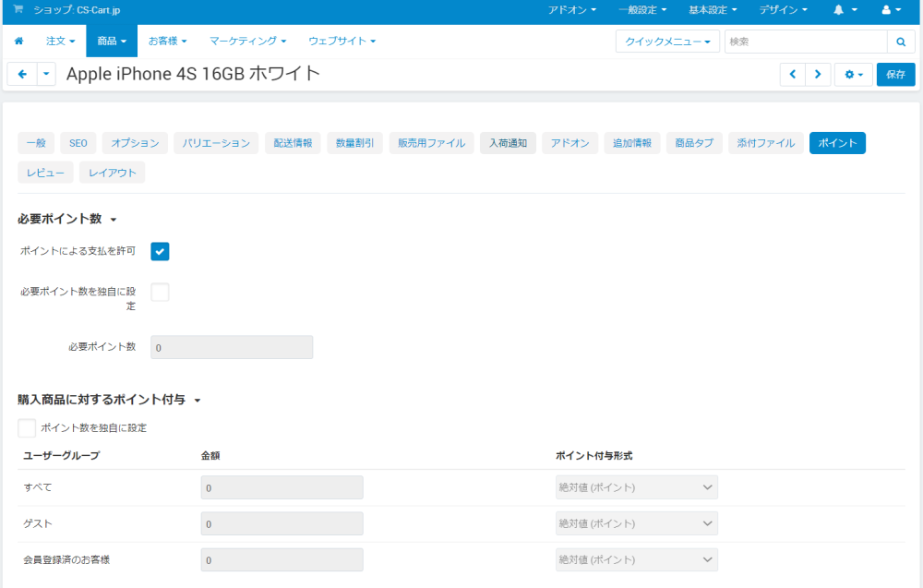
Task: Switch to the レビュー tab
Action: click(x=45, y=173)
